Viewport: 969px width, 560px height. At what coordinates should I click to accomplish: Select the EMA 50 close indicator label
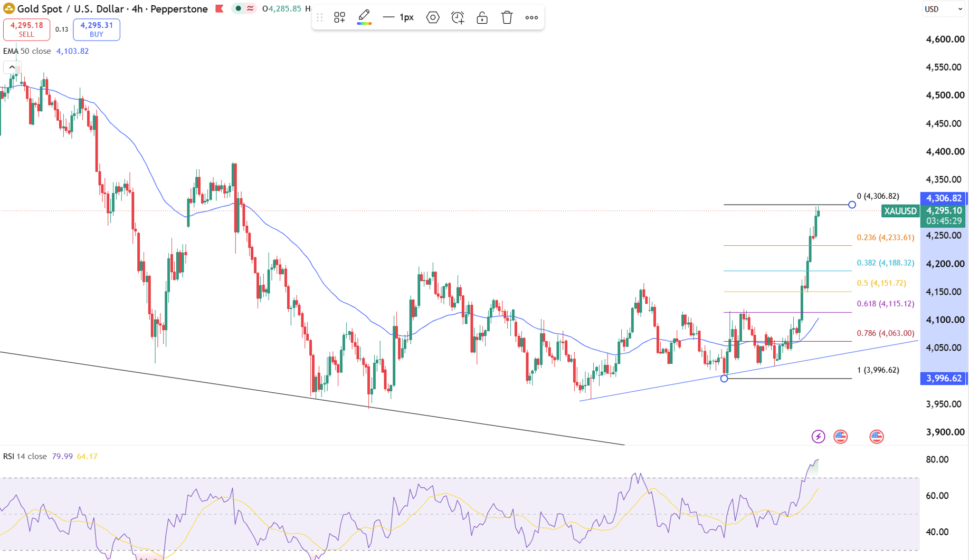click(27, 51)
